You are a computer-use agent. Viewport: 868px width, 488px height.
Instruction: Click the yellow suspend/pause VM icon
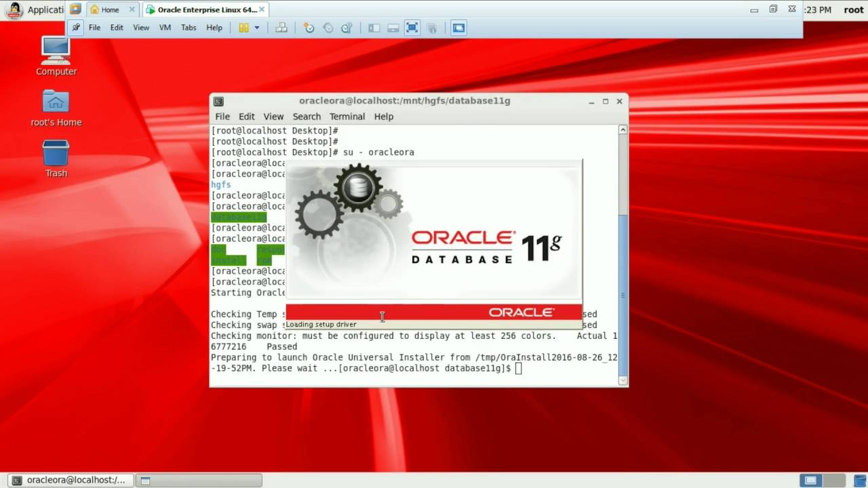point(243,28)
